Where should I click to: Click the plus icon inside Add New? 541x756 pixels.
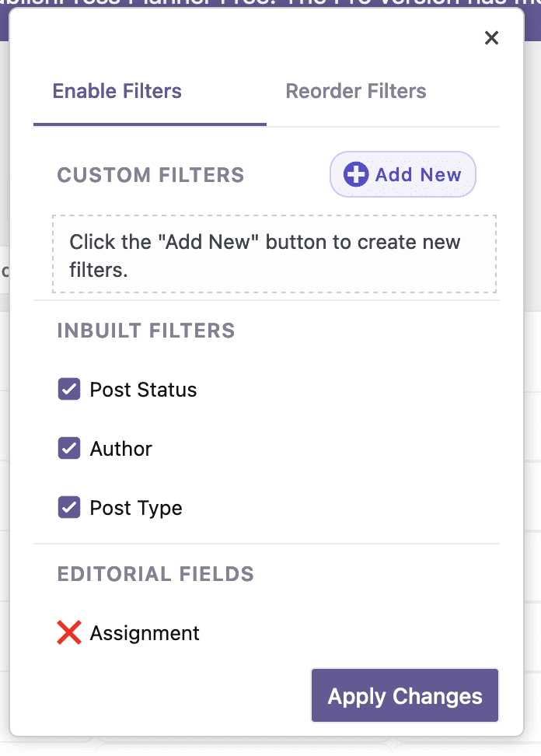click(354, 174)
